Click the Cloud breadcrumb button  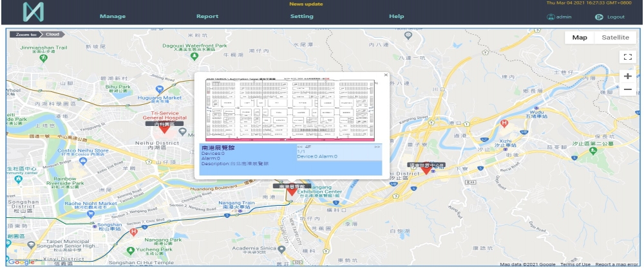pos(52,33)
